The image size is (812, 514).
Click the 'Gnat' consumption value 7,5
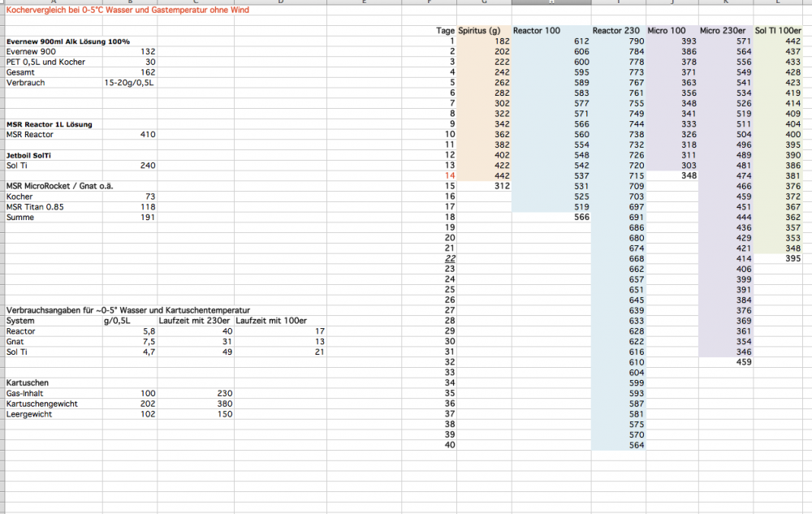(x=147, y=341)
